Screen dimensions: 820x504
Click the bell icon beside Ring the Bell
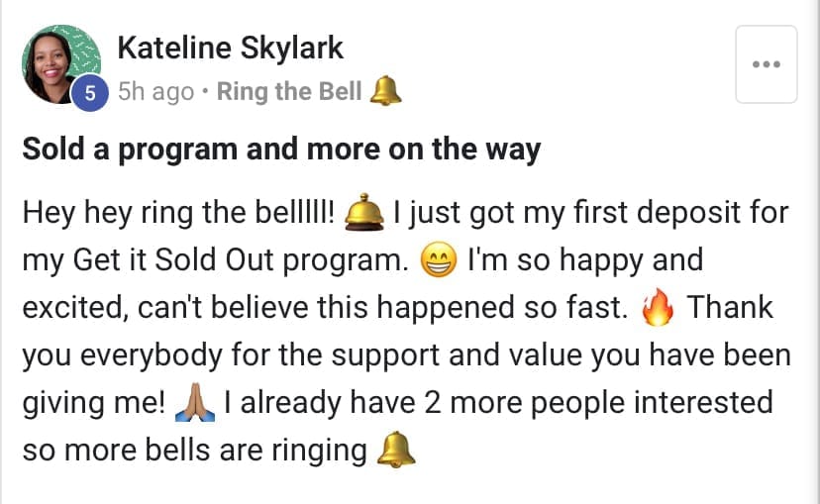[384, 92]
